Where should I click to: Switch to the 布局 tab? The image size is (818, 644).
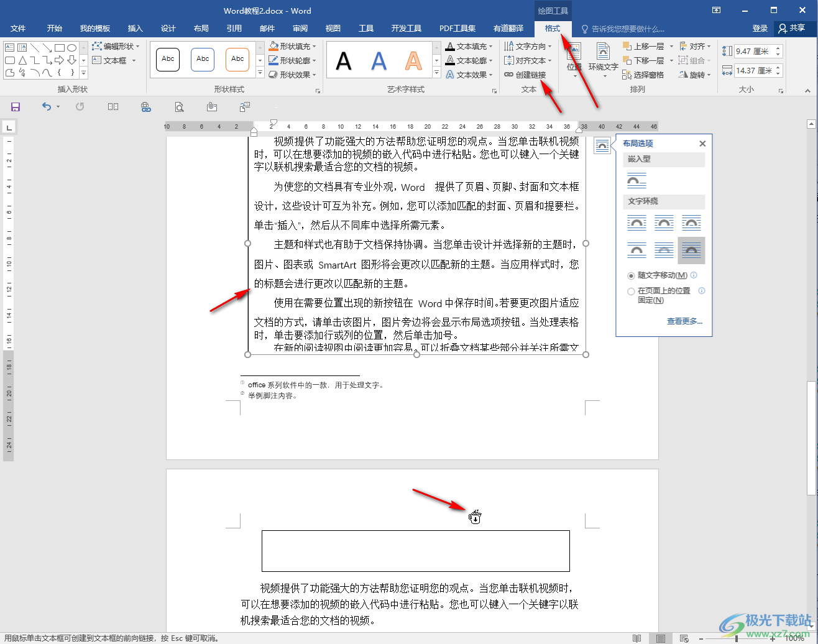click(201, 29)
